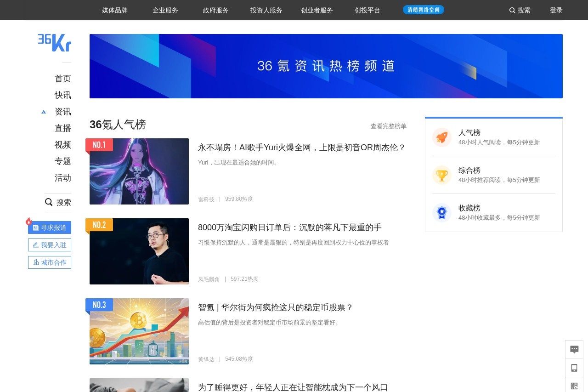Screen dimensions: 588x392
Task: Go to 视频 in sidebar
Action: [63, 145]
